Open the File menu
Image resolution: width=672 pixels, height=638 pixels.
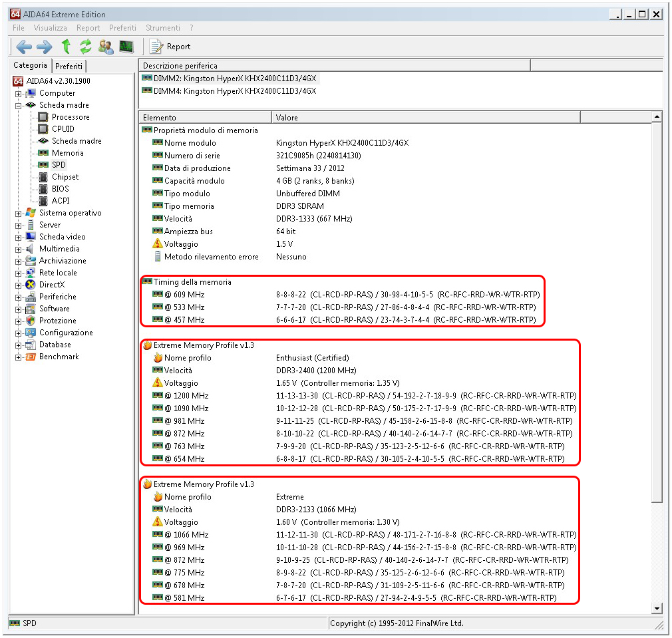click(19, 28)
